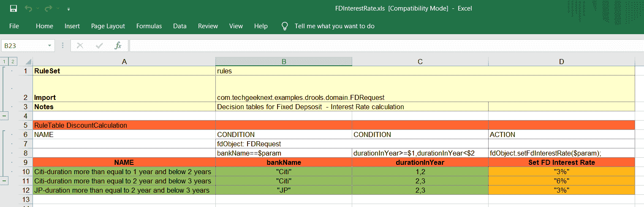Screen dimensions: 644x207
Task: Customize the Quick Access Toolbar dropdown
Action: [69, 9]
